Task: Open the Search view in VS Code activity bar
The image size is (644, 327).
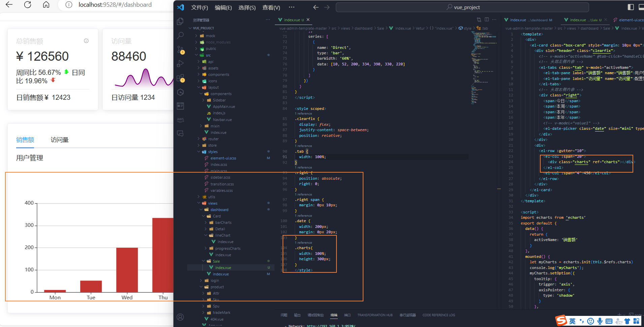Action: [180, 35]
